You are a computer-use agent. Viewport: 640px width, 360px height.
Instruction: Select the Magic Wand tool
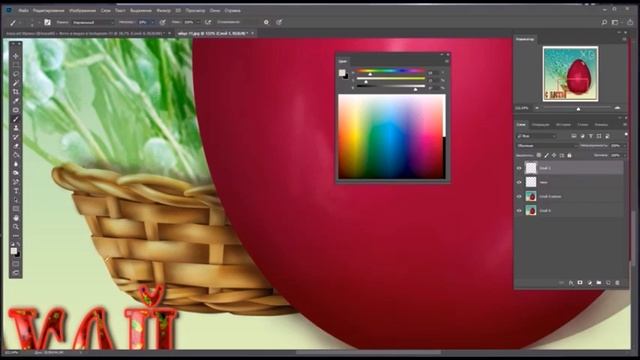coord(16,83)
